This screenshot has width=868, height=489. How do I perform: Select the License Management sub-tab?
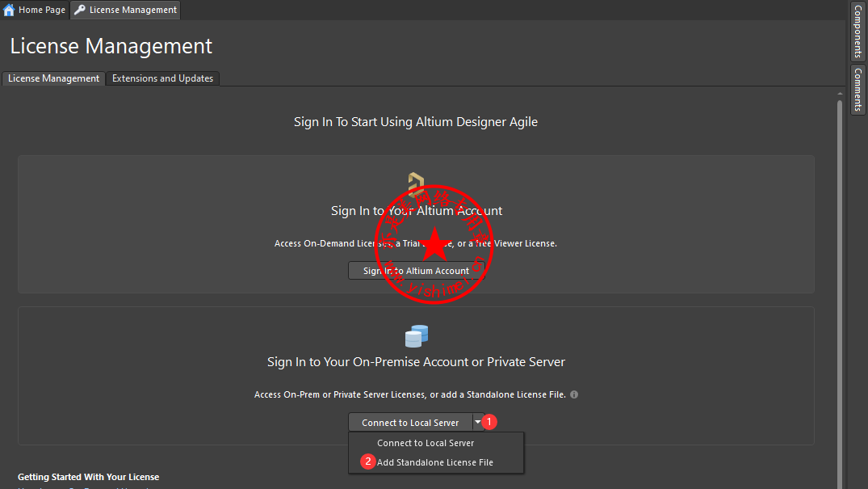click(x=53, y=78)
